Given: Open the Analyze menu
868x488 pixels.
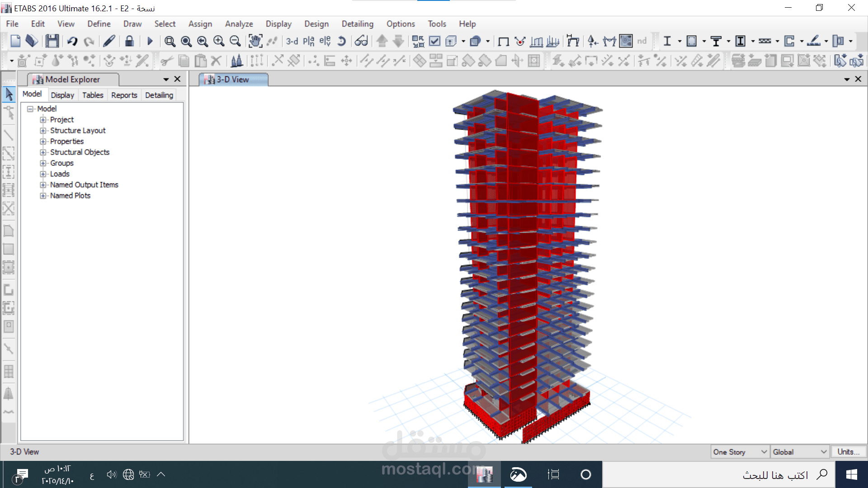Looking at the screenshot, I should [239, 23].
